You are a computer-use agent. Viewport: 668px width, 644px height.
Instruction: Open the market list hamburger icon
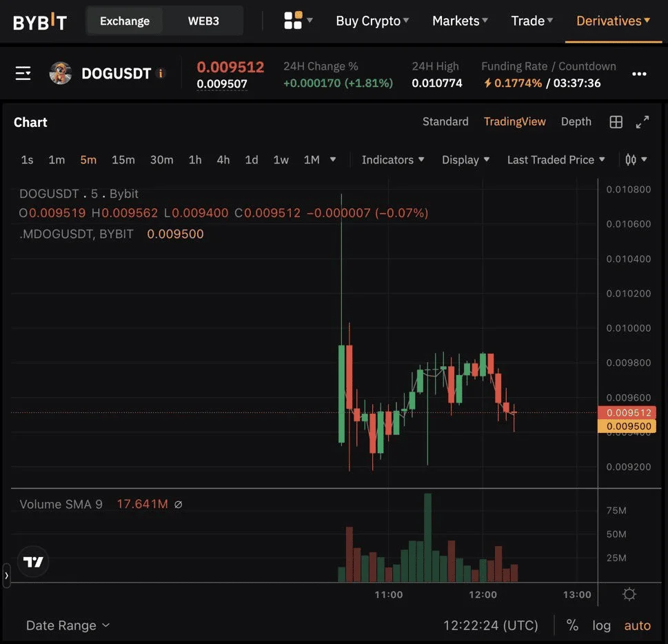click(23, 73)
